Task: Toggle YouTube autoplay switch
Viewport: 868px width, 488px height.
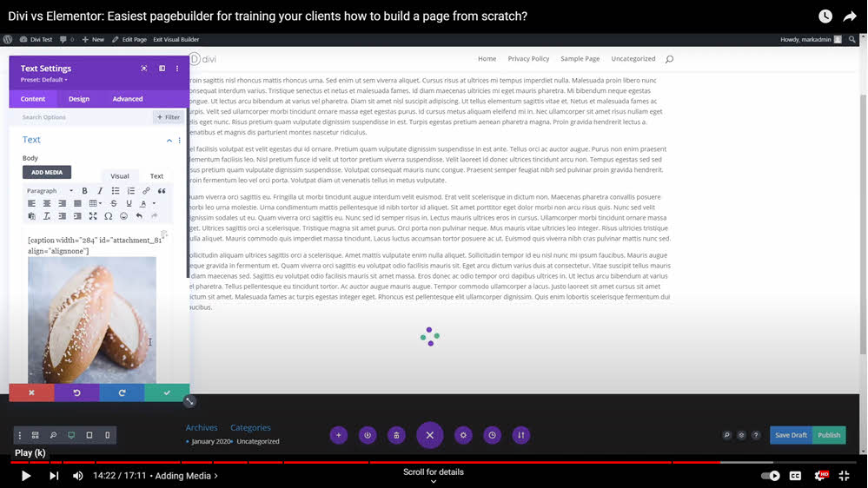Action: pos(770,476)
